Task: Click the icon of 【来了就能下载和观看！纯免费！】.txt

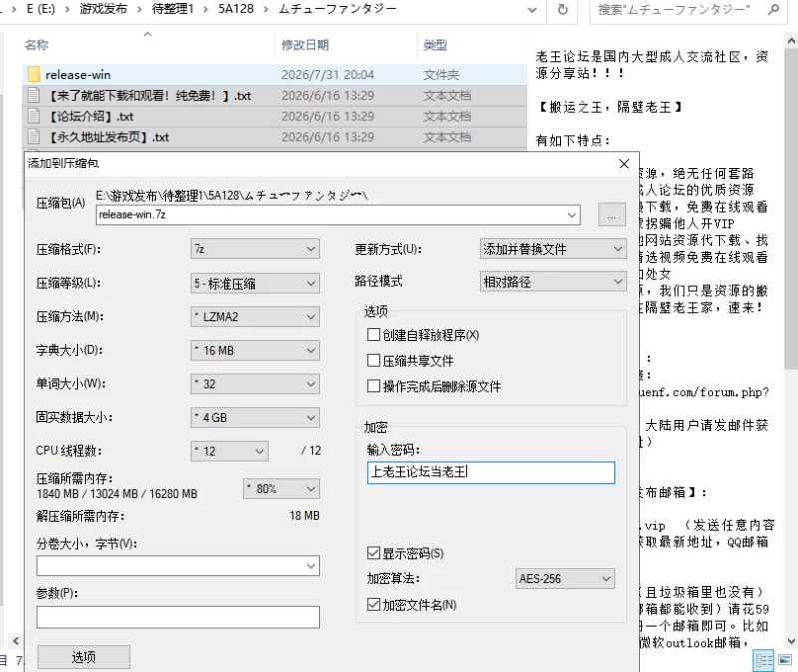Action: (34, 95)
